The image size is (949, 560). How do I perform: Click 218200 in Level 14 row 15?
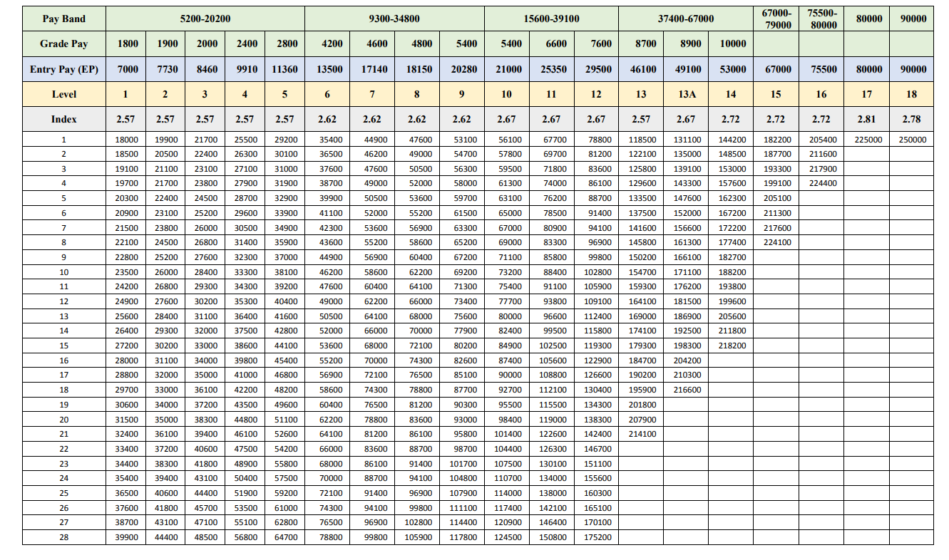point(732,346)
